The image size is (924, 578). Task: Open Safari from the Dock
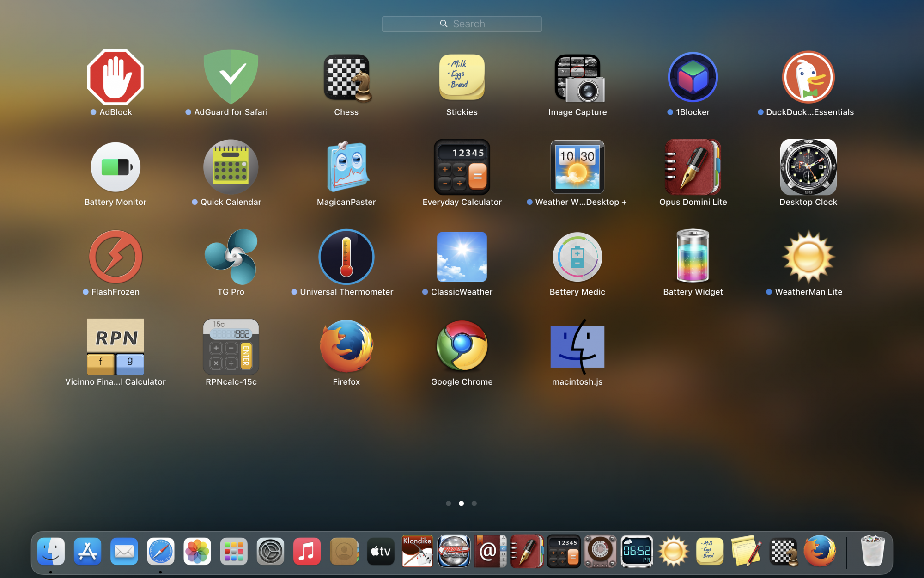160,551
